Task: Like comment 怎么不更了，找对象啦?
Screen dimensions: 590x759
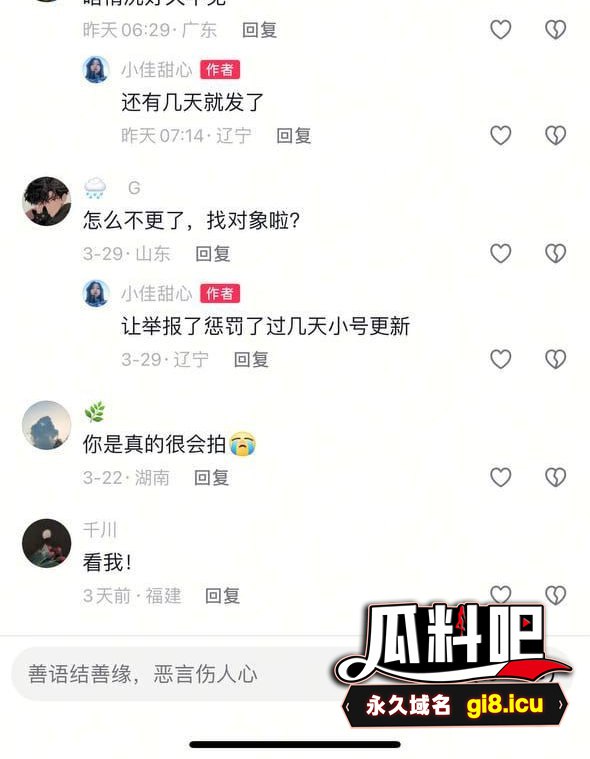Action: [500, 253]
